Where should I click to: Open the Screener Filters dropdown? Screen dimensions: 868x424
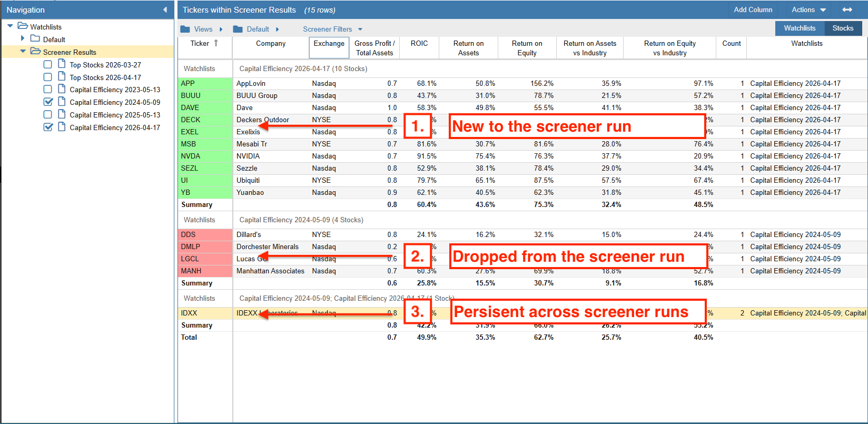[332, 29]
